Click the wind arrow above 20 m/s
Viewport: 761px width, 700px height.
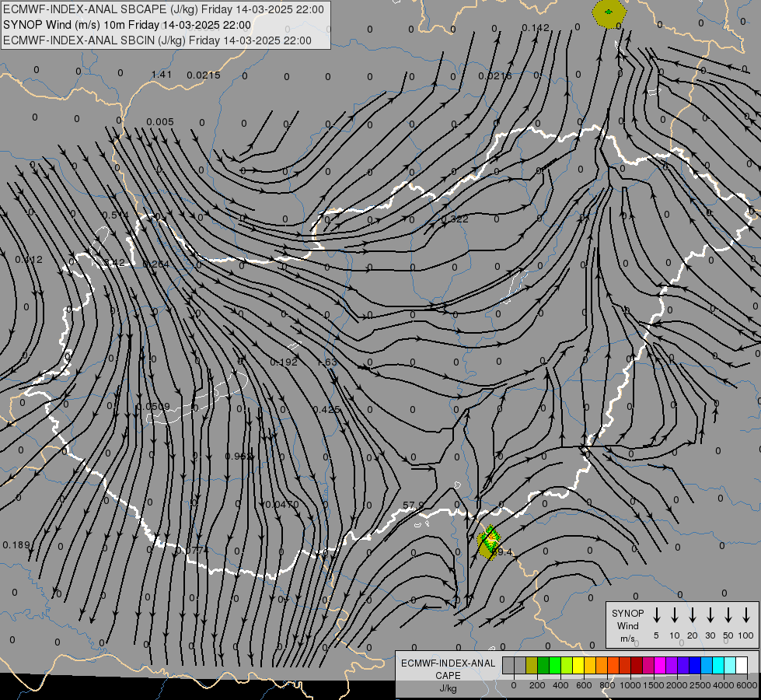click(692, 615)
